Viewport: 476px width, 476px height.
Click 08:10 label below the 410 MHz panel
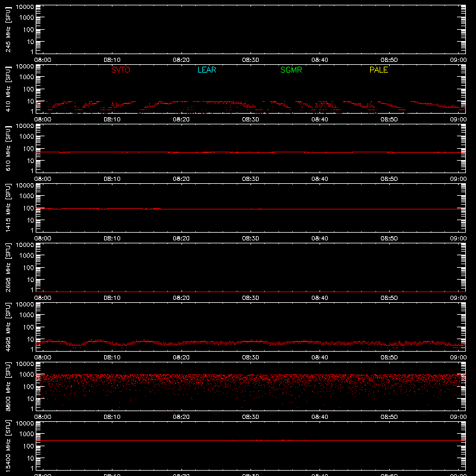(112, 120)
